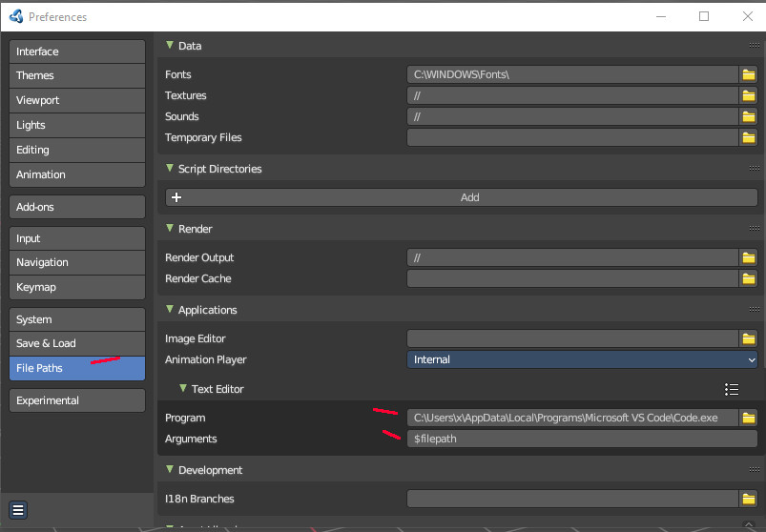Screen dimensions: 766x532
Task: Open the Interface preferences tab
Action: (77, 51)
